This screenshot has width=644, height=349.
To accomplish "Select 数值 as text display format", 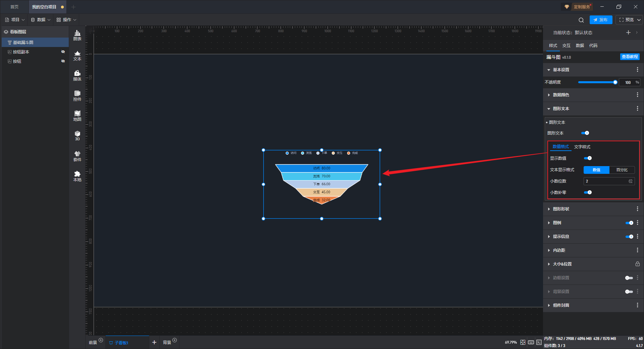I will 596,170.
